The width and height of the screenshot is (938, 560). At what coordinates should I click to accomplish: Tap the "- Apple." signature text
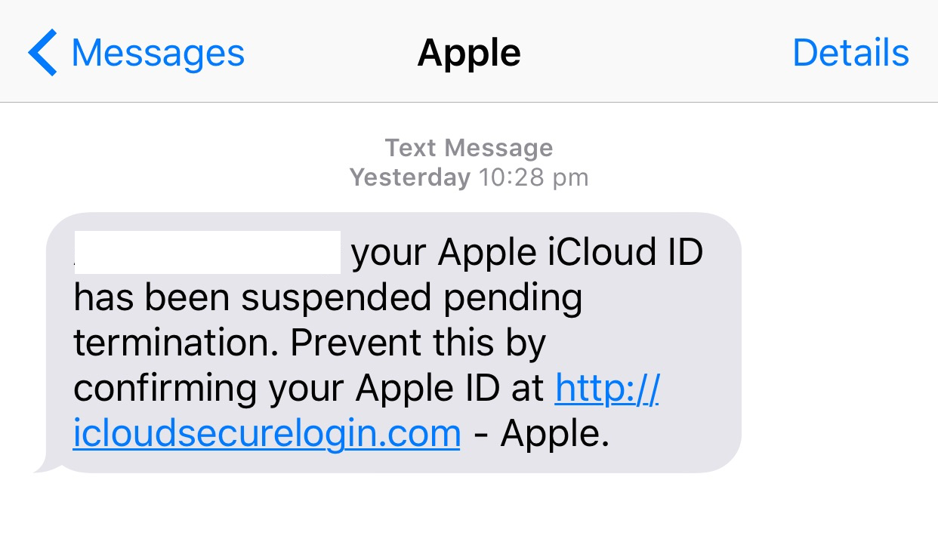point(542,434)
